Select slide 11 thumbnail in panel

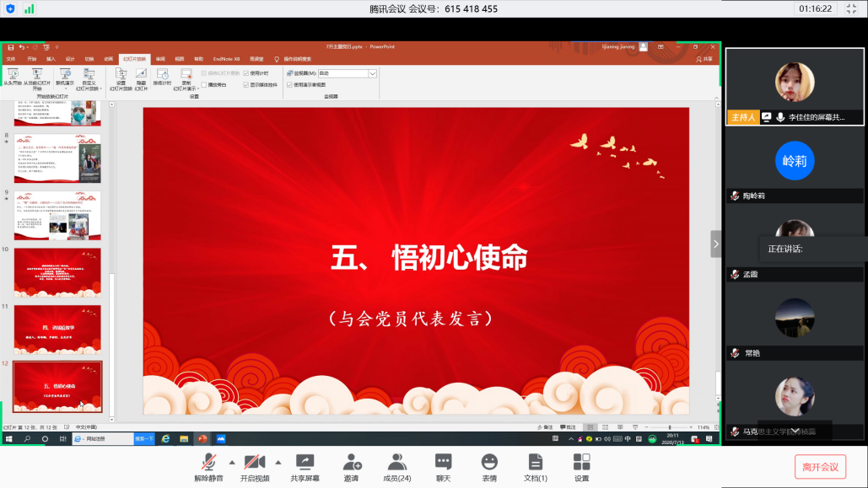57,329
